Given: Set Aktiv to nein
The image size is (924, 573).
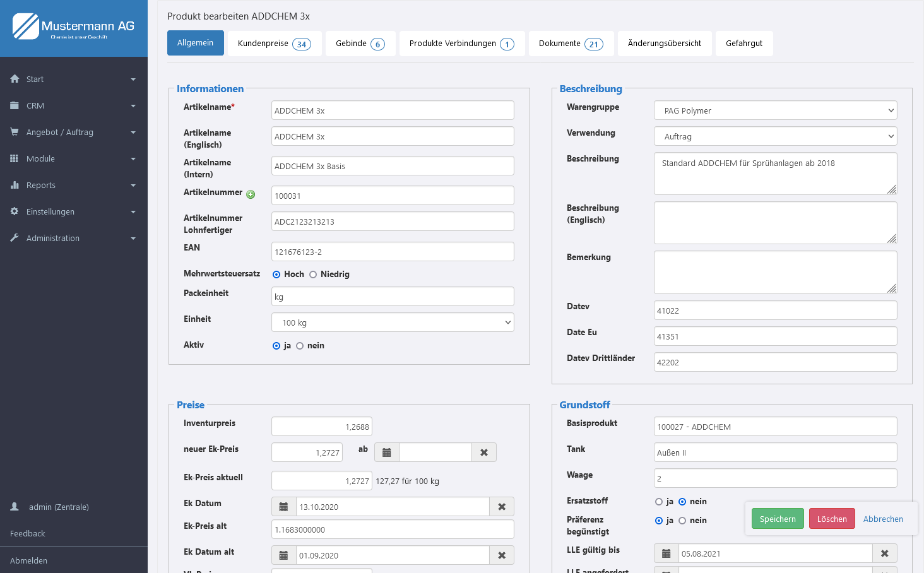Looking at the screenshot, I should (300, 346).
